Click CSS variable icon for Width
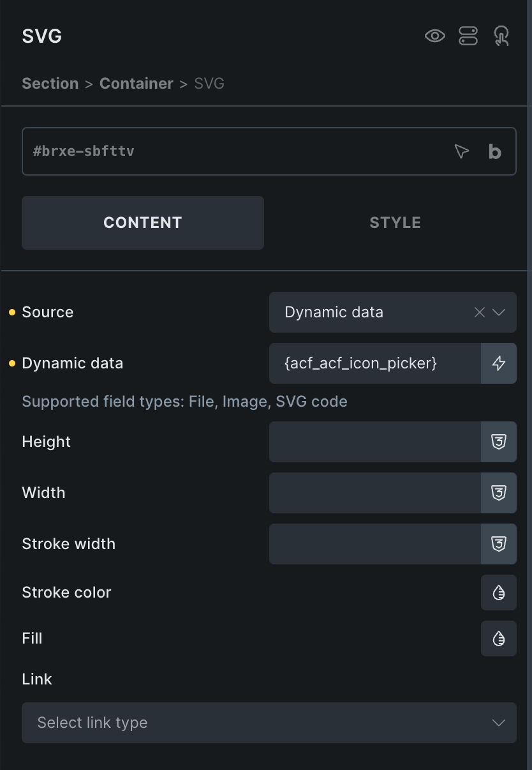 [499, 493]
